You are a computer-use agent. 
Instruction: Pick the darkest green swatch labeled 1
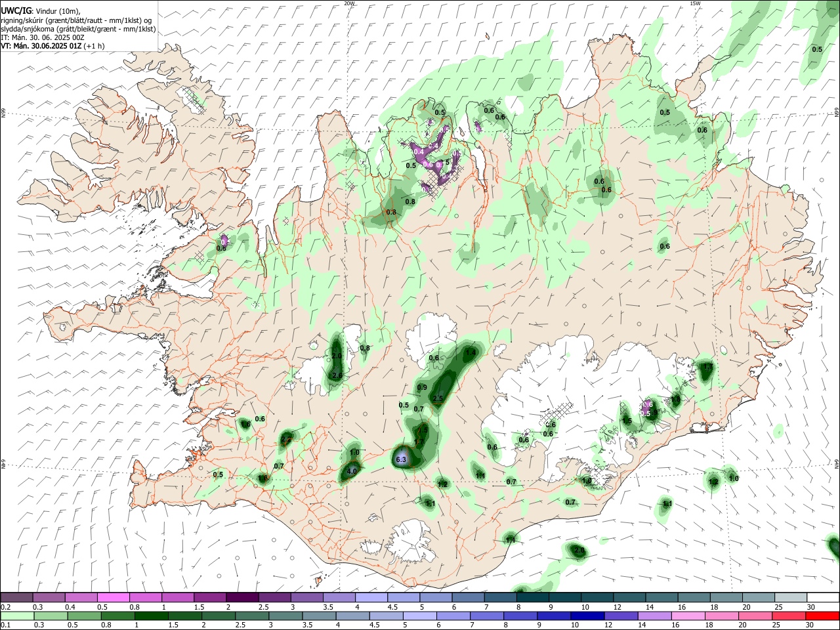tap(152, 616)
